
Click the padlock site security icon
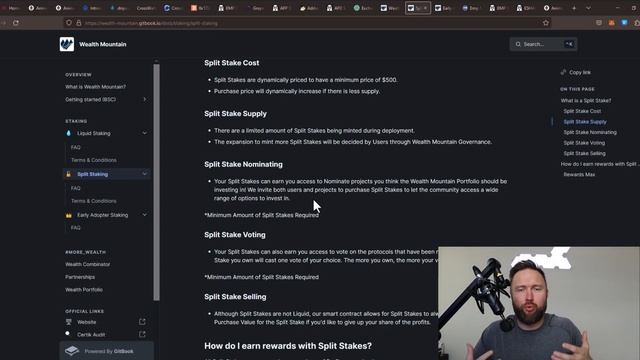tap(78, 23)
